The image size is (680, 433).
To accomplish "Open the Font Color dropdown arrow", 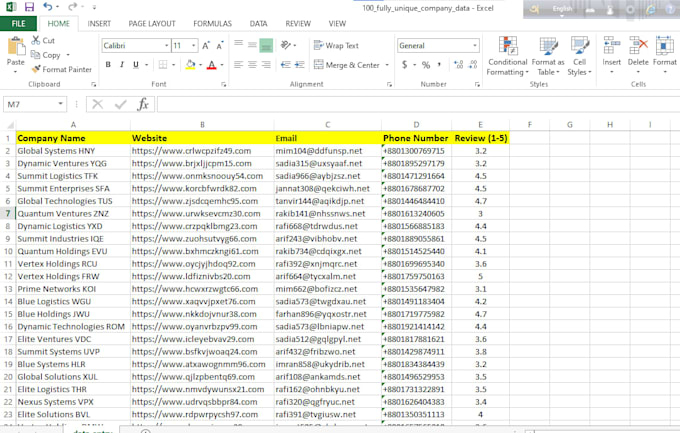I will (x=222, y=65).
